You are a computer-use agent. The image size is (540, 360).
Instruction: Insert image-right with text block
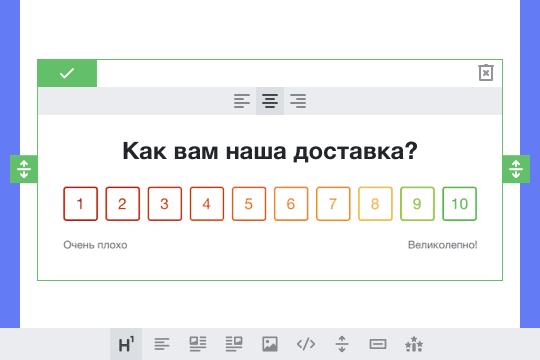point(234,344)
